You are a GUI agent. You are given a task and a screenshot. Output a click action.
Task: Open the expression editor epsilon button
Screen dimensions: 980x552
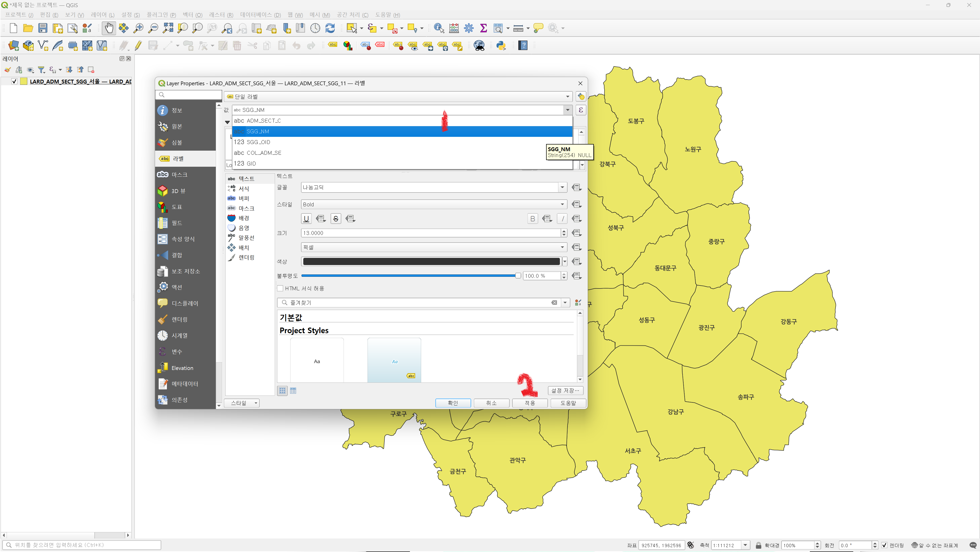(x=581, y=110)
